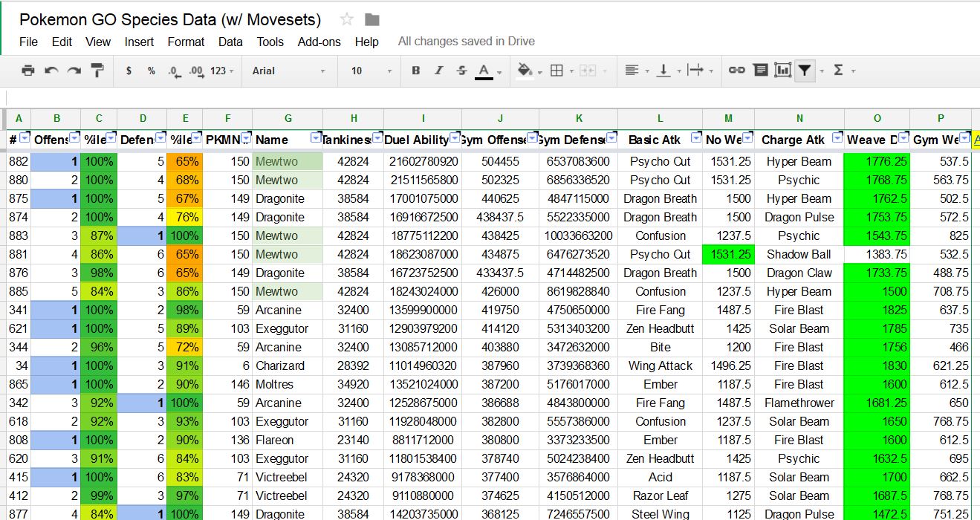
Task: Open the Insert menu
Action: tap(140, 42)
